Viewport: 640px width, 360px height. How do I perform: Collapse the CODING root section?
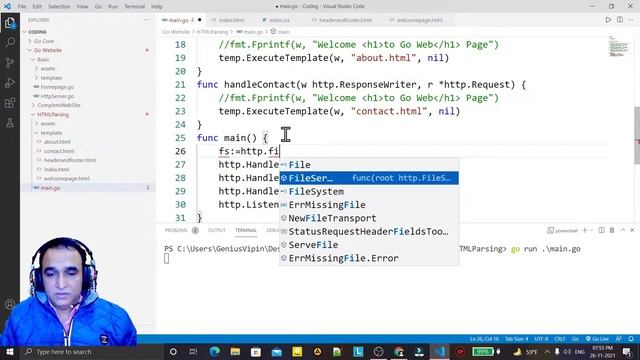pos(37,32)
